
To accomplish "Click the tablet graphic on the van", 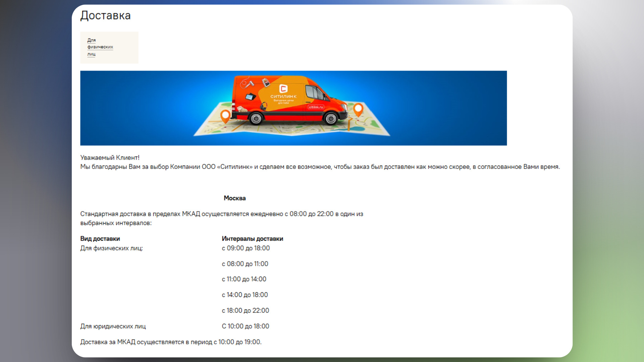I will [250, 97].
